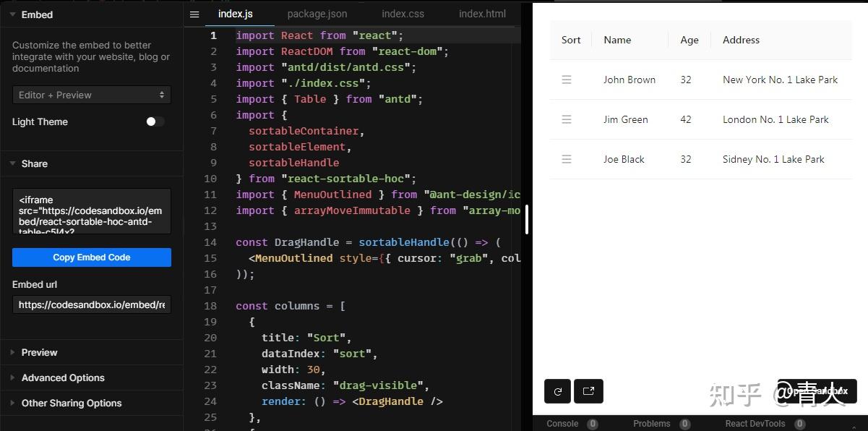Switch to the index.css tab

tap(403, 14)
